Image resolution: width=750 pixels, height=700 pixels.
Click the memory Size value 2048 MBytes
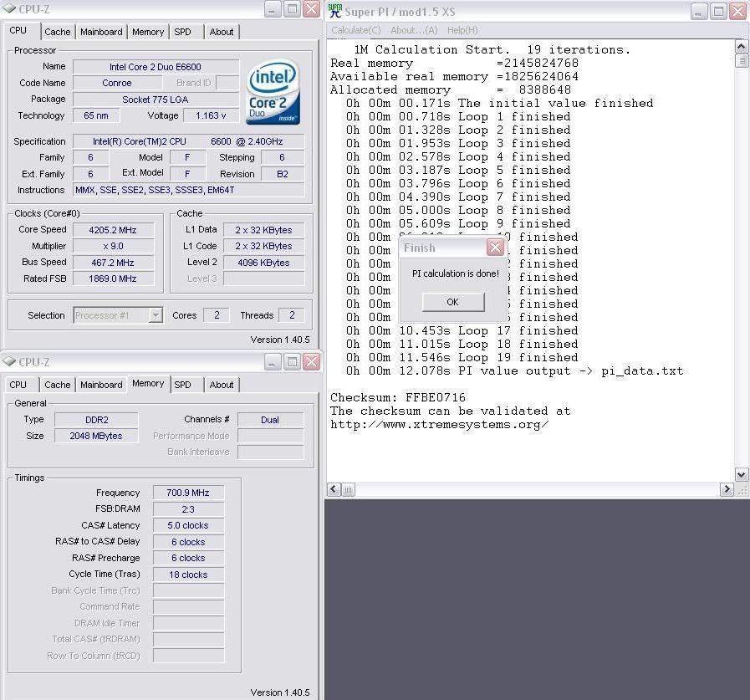(97, 436)
